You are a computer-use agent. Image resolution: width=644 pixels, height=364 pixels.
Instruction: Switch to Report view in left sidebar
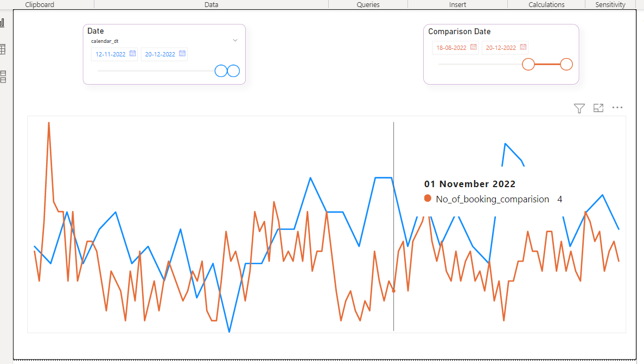pos(2,23)
